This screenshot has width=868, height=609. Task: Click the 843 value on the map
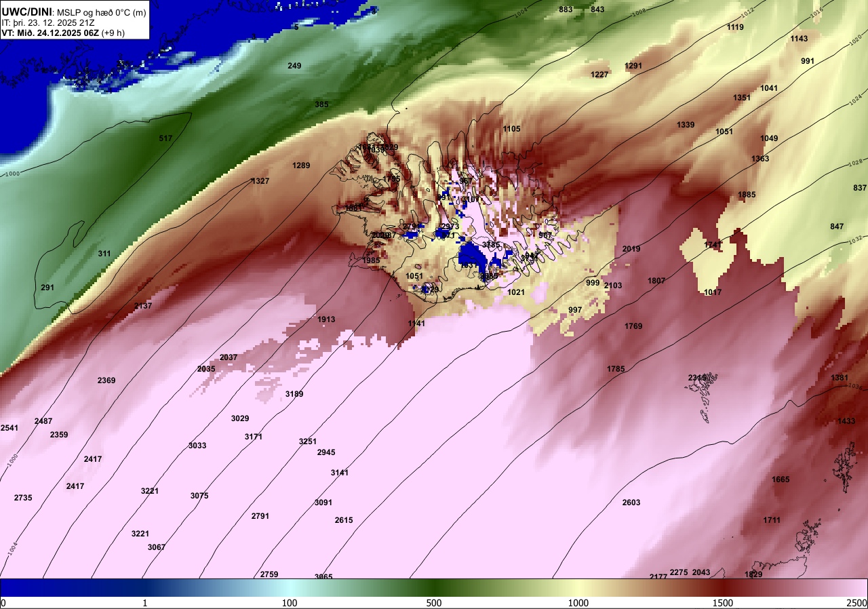click(x=597, y=9)
